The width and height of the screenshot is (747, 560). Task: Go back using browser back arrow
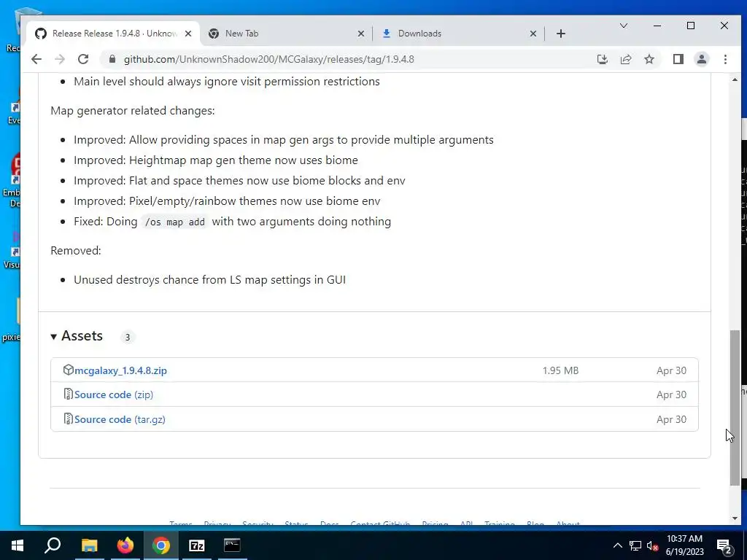coord(36,59)
